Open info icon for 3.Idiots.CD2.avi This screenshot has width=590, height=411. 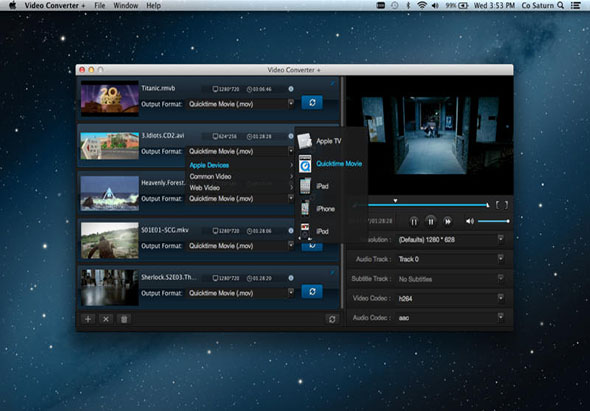(x=291, y=136)
